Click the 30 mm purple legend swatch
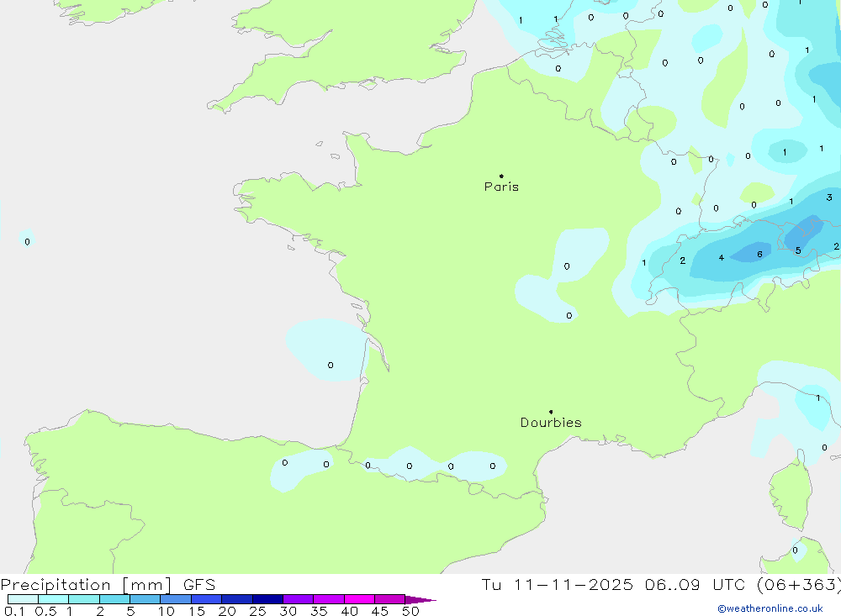Image resolution: width=841 pixels, height=616 pixels. tap(298, 599)
